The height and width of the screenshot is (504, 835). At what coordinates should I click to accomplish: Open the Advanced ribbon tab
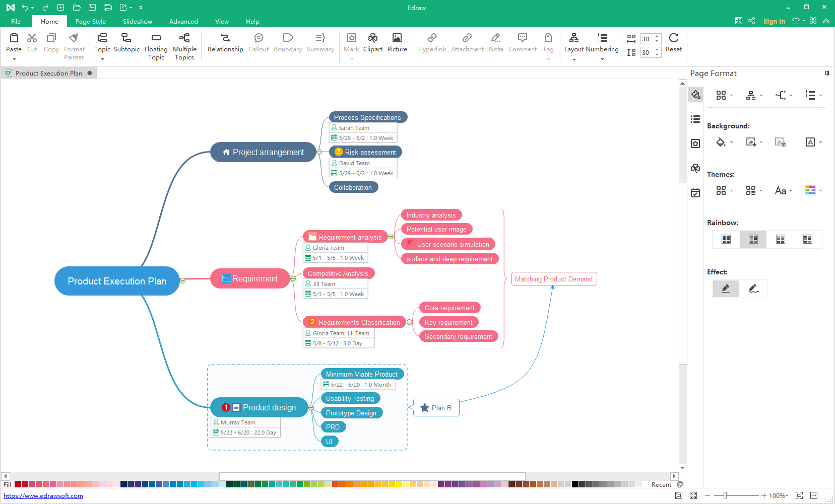click(x=183, y=22)
